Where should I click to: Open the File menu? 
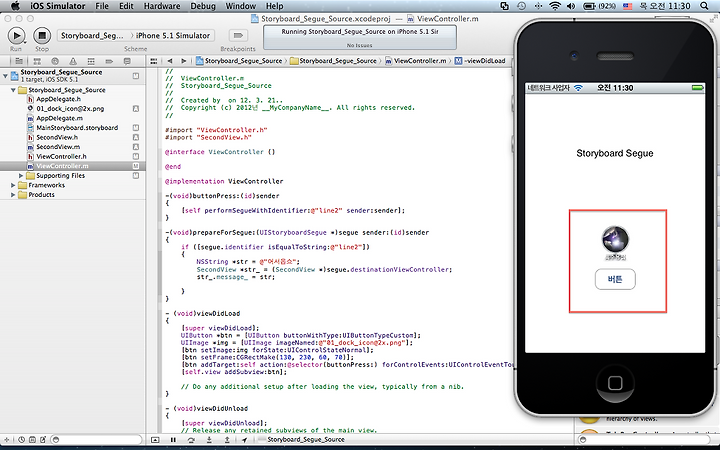click(x=102, y=6)
